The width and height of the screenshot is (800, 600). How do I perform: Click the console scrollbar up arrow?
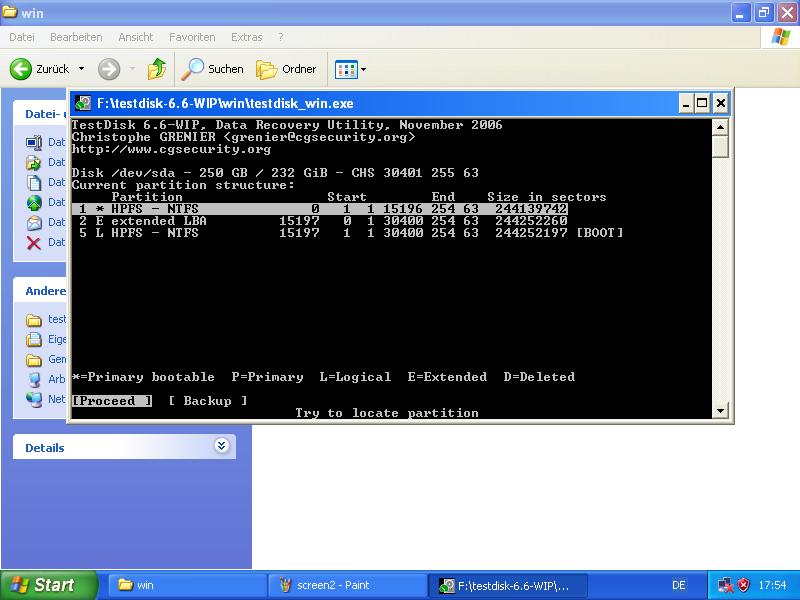point(720,127)
